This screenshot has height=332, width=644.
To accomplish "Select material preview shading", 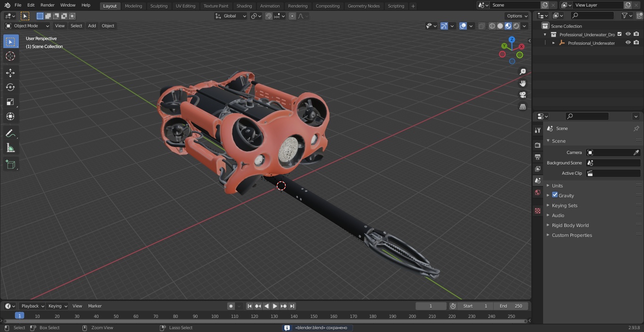I will pos(508,26).
